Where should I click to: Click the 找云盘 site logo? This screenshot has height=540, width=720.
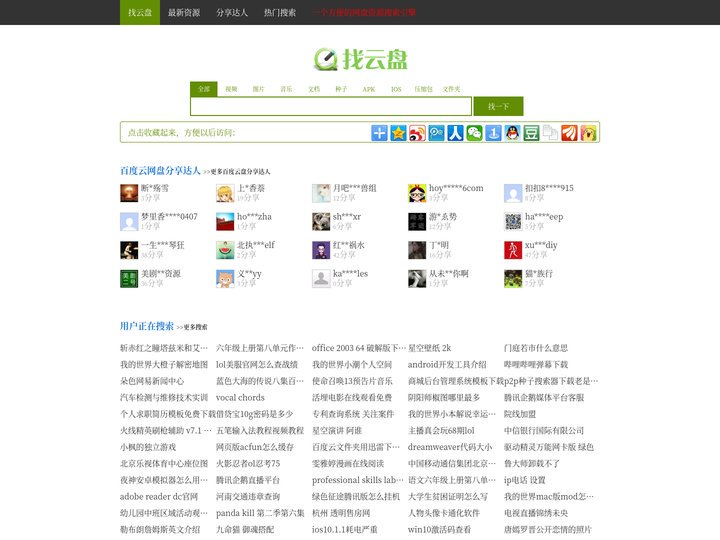point(360,59)
